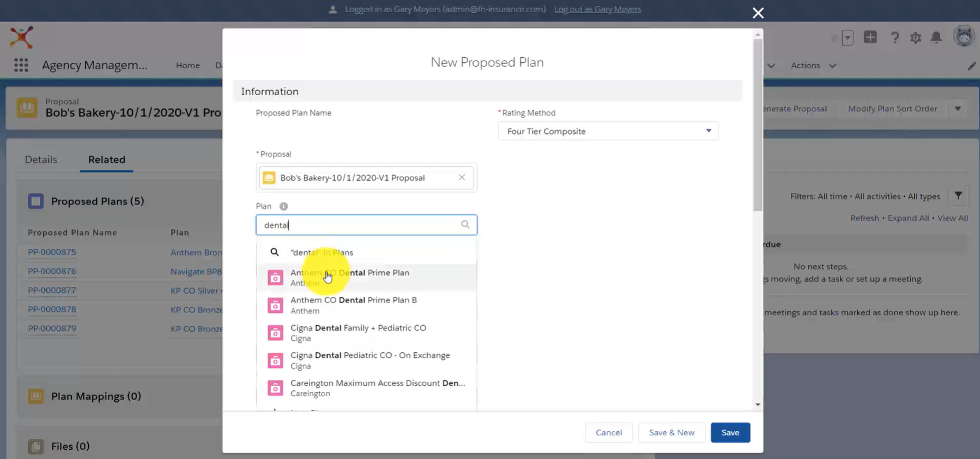
Task: Click the Cigna Dental Family plan icon
Action: [275, 333]
